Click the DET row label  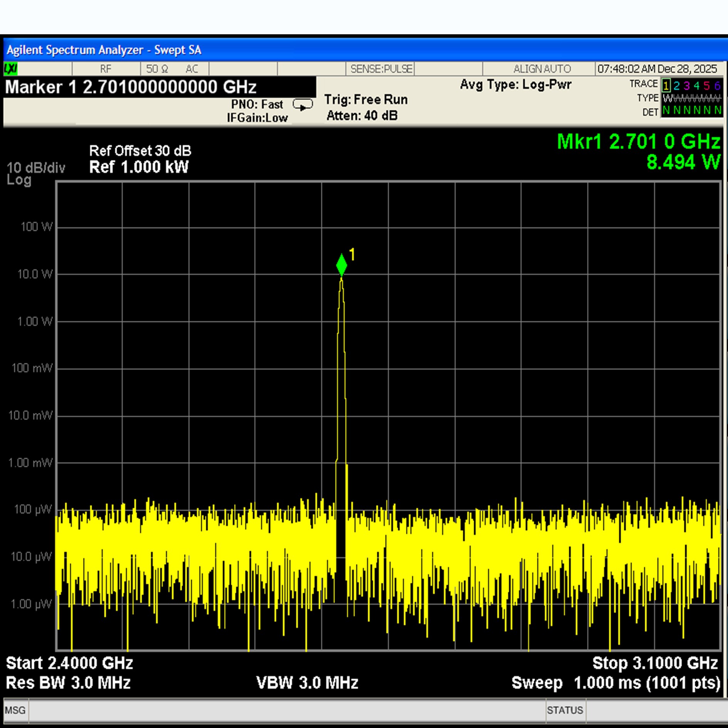650,112
